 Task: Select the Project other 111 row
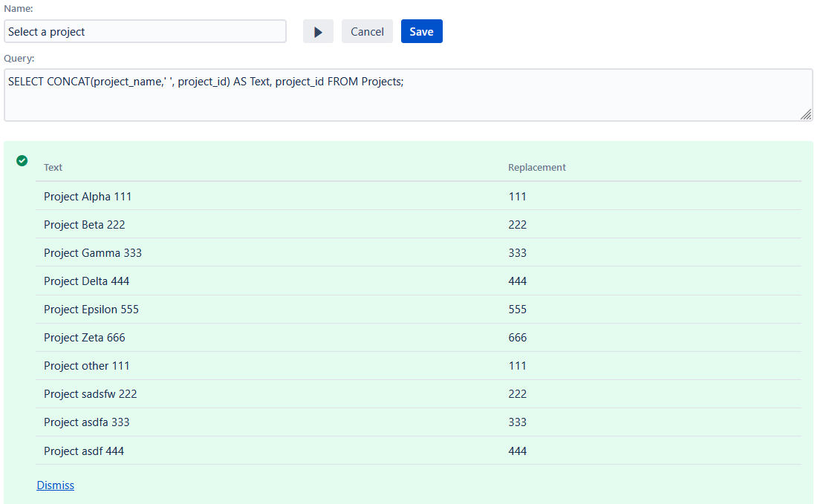point(87,366)
